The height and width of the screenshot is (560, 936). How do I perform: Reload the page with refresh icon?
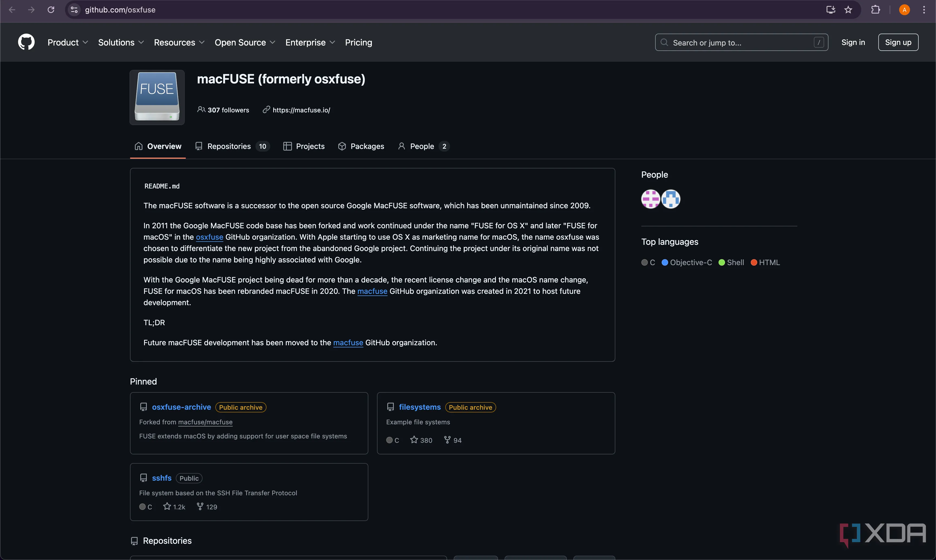pyautogui.click(x=51, y=10)
